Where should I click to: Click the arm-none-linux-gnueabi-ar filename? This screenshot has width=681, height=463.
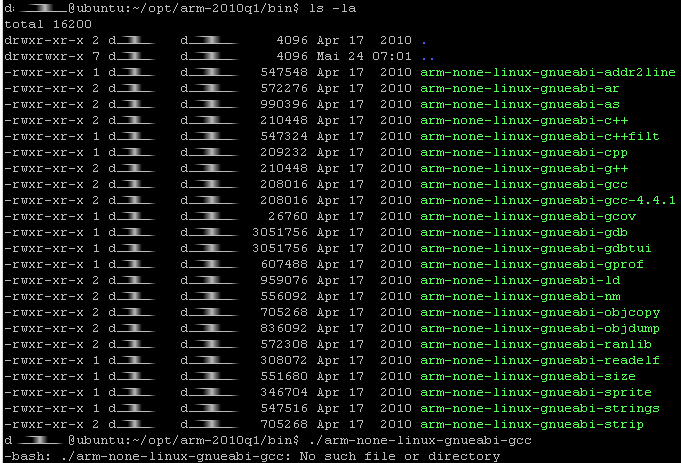click(519, 88)
